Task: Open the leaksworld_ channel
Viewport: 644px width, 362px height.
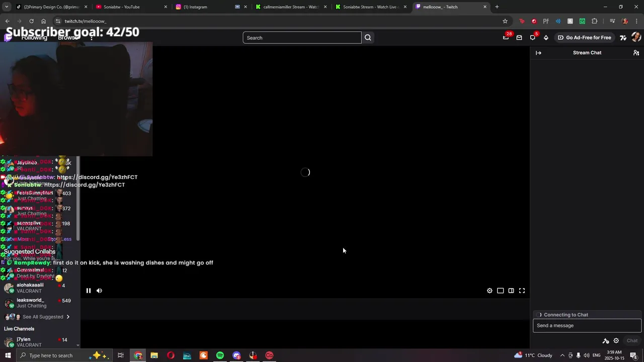Action: click(x=39, y=303)
